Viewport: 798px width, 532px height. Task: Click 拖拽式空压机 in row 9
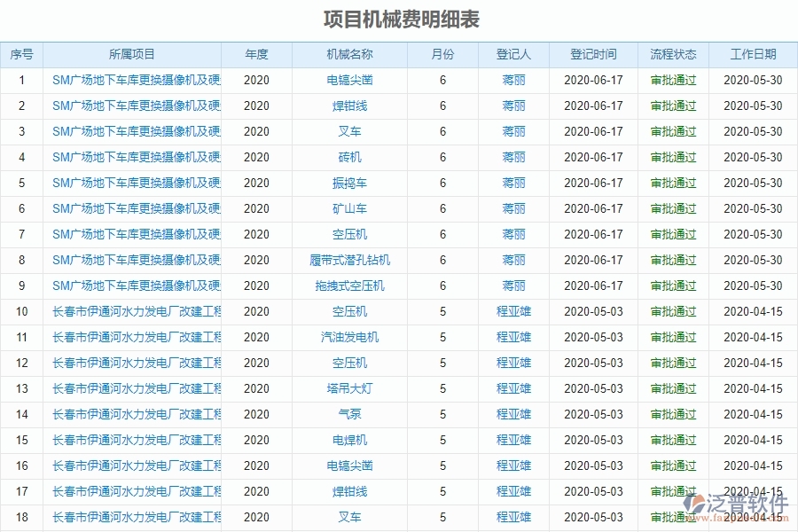351,286
